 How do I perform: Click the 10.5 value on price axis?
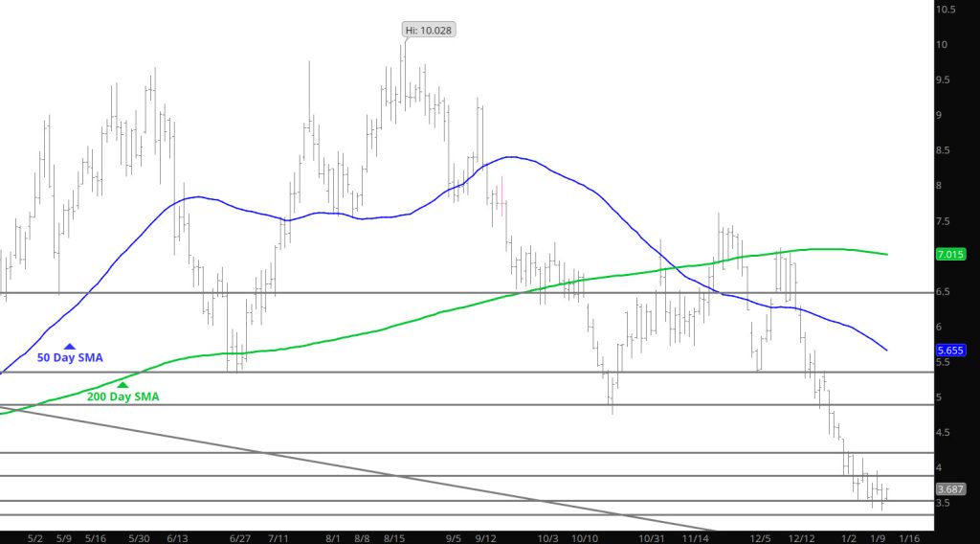pyautogui.click(x=947, y=10)
